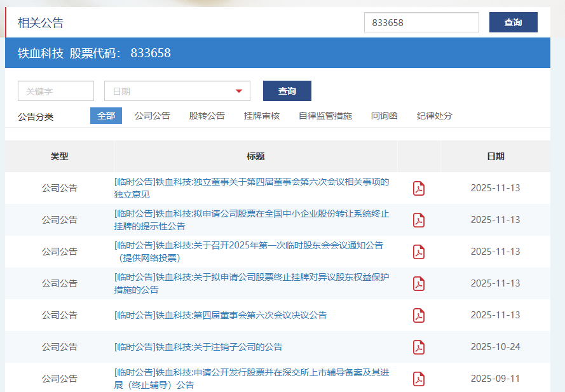Open 关于注销子公司的公告 title link
Image resolution: width=565 pixels, height=392 pixels.
(x=198, y=347)
